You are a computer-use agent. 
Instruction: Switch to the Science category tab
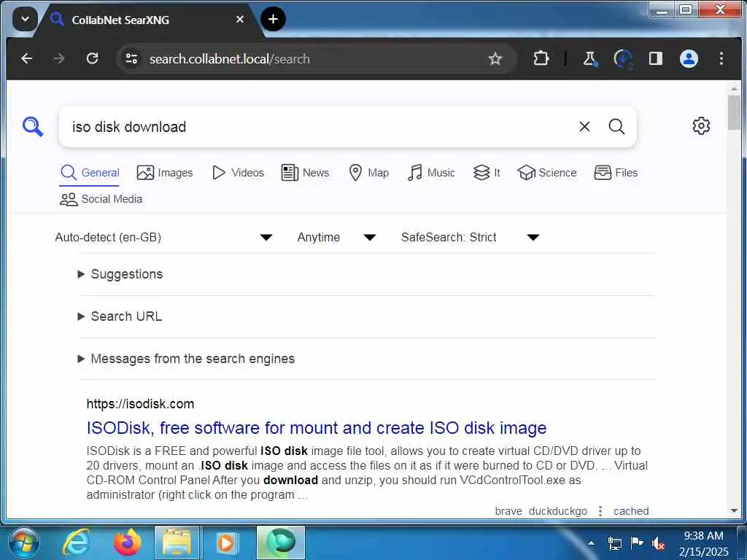pos(547,172)
